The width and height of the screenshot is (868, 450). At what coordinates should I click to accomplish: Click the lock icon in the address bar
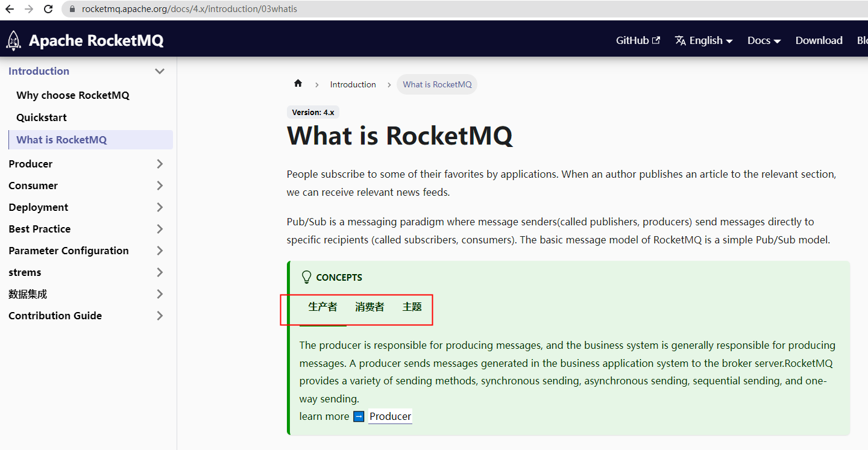click(x=72, y=9)
